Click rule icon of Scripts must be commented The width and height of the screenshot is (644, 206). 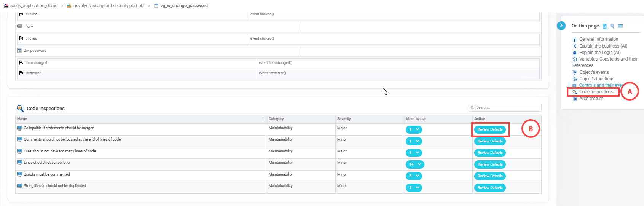[20, 174]
